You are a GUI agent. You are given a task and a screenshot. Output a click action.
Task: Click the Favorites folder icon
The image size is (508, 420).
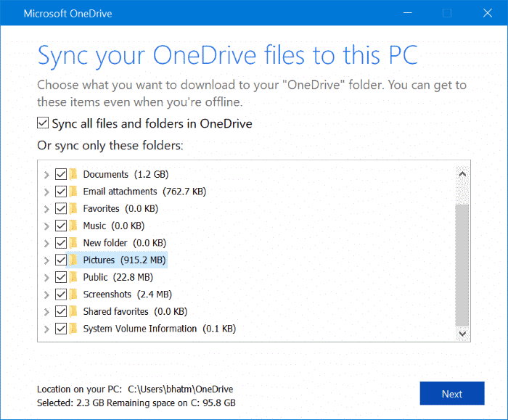point(73,208)
